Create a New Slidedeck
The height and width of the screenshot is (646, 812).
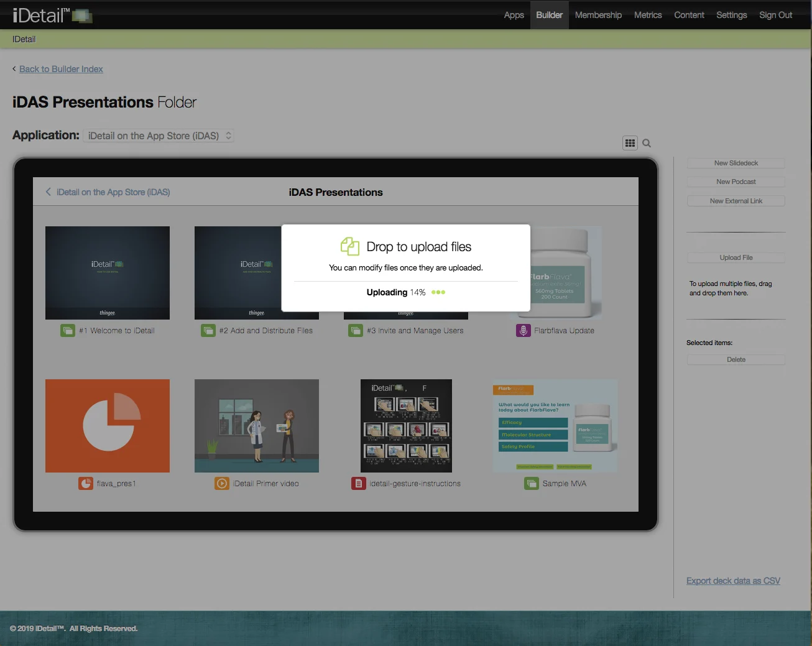(736, 163)
